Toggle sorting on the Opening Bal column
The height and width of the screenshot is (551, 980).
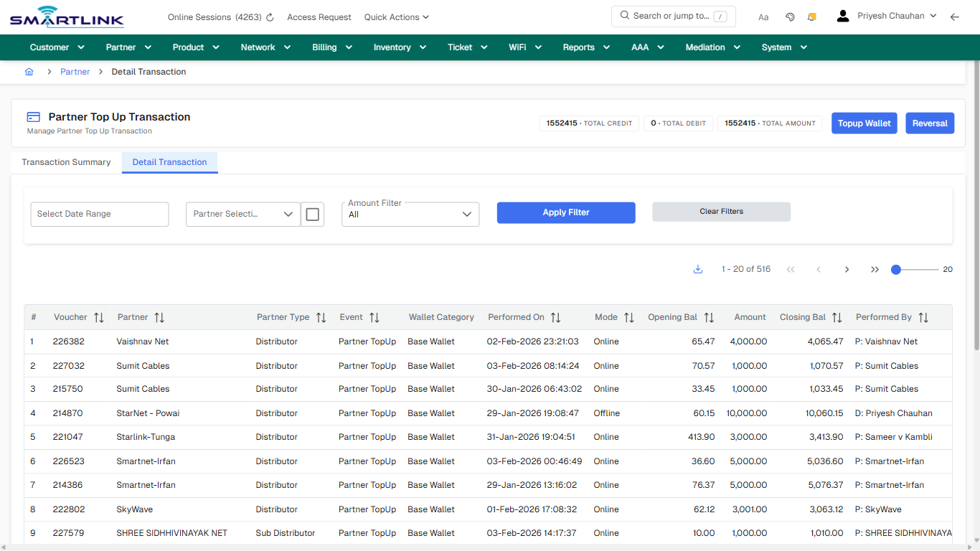[x=710, y=316]
